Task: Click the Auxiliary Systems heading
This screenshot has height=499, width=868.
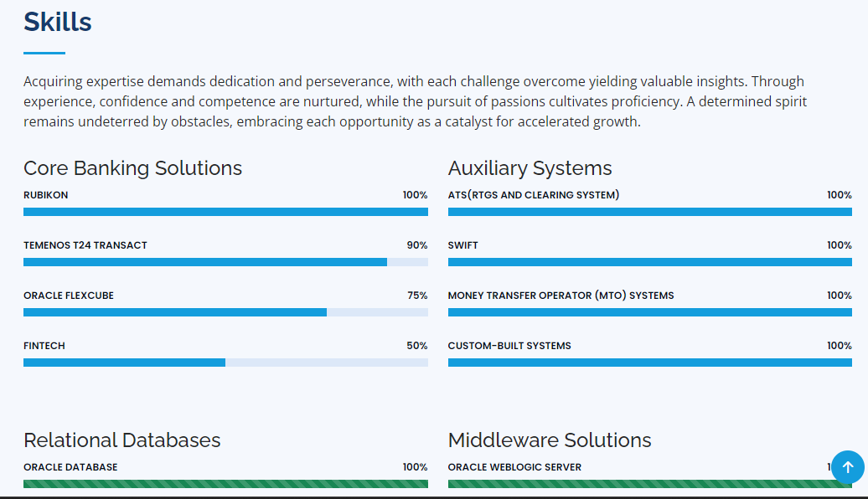Action: 530,168
